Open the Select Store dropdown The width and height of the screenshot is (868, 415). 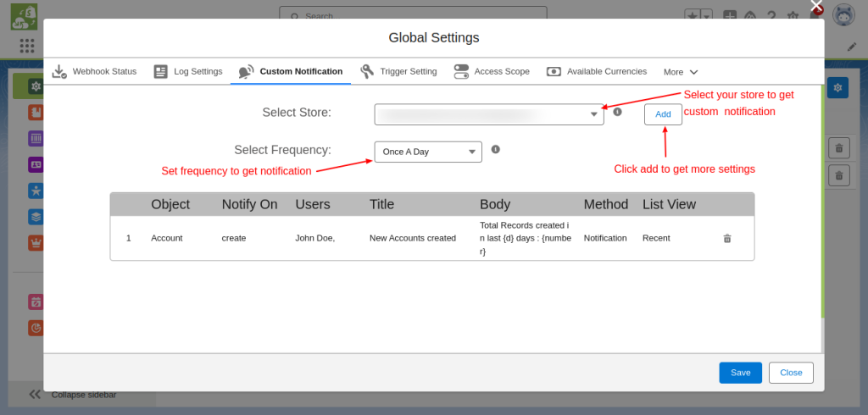tap(489, 114)
